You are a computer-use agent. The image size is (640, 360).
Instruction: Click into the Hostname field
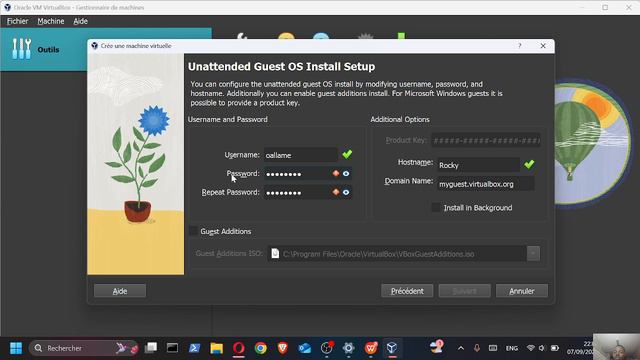[478, 165]
